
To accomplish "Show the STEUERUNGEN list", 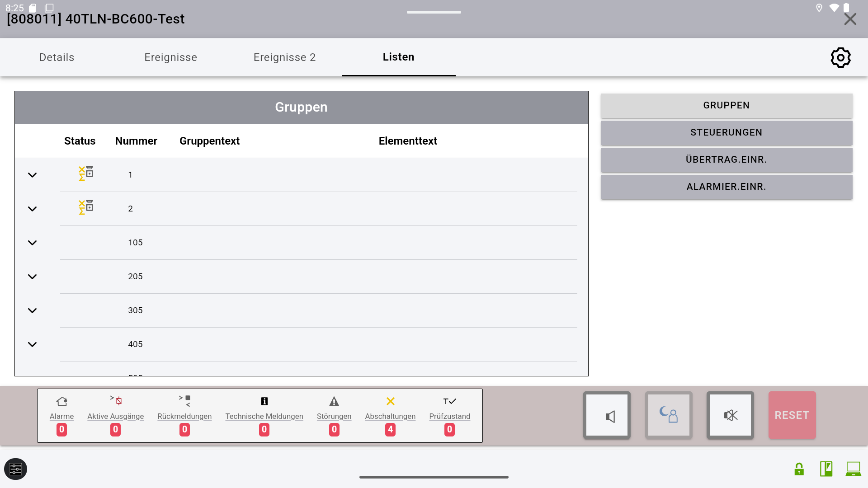I will coord(726,132).
